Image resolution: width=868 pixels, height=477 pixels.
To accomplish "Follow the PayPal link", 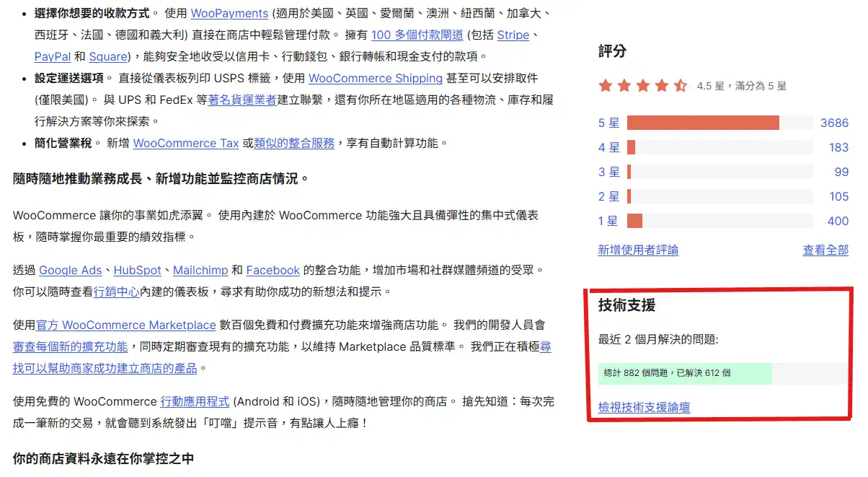I will click(52, 56).
